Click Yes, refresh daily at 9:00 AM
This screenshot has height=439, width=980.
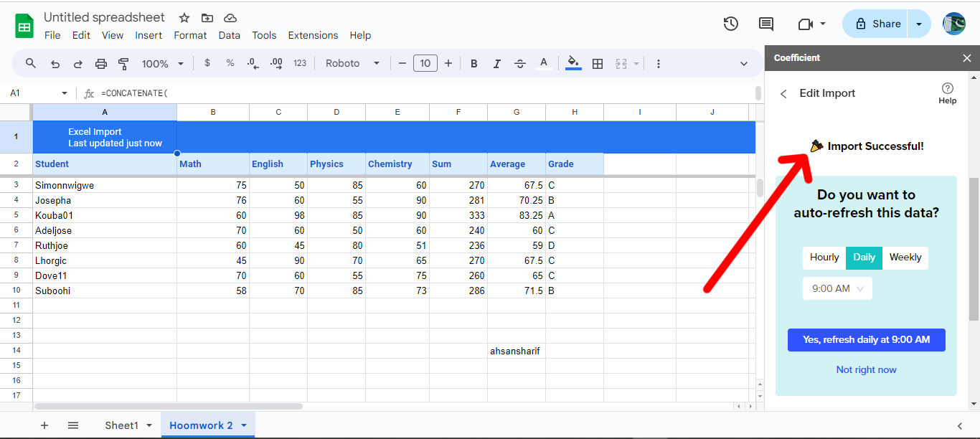coord(866,340)
